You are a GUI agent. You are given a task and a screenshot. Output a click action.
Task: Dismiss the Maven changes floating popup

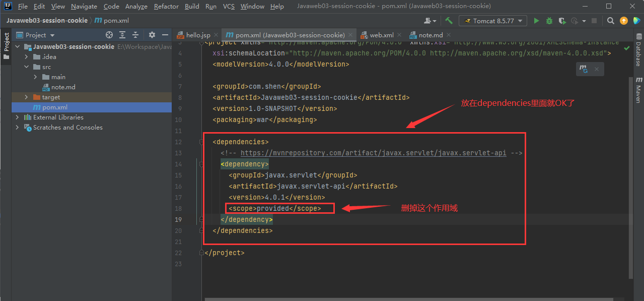pyautogui.click(x=597, y=69)
